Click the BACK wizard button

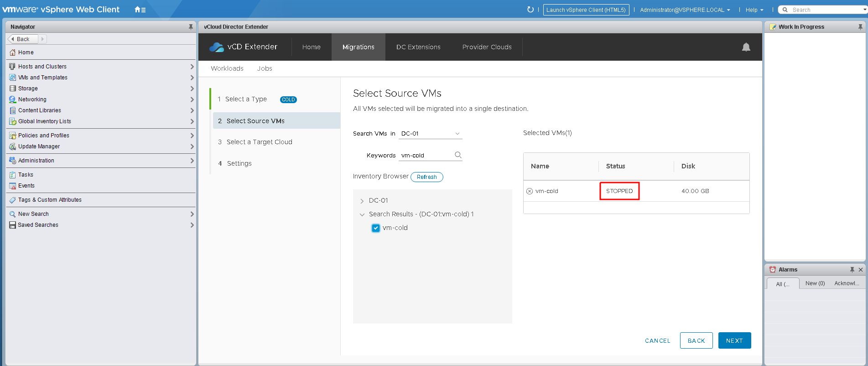[696, 341]
